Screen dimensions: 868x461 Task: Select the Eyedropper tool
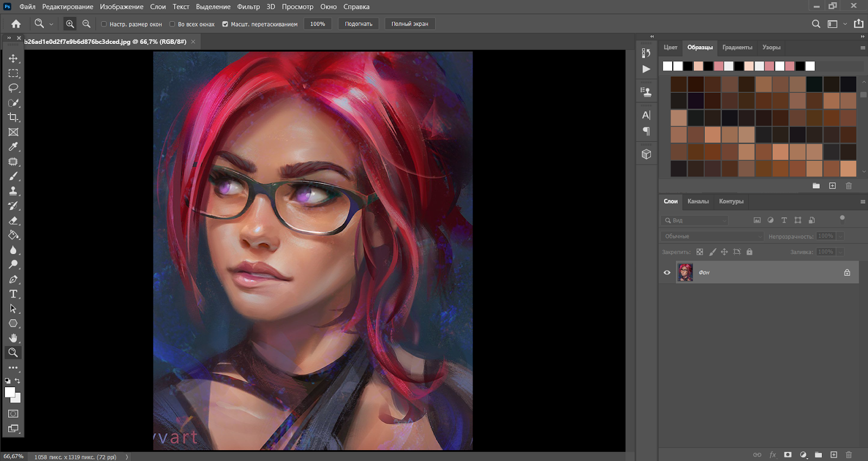tap(13, 147)
